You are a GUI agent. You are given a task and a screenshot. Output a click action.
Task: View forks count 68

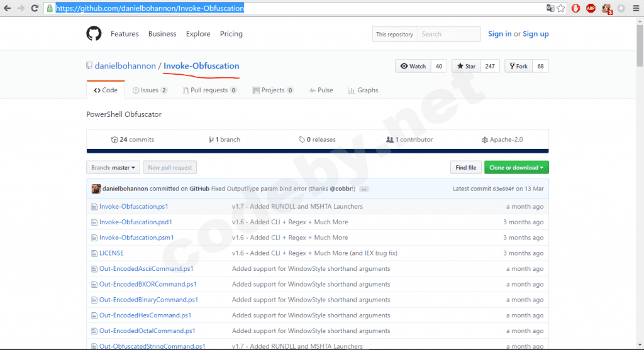coord(540,66)
